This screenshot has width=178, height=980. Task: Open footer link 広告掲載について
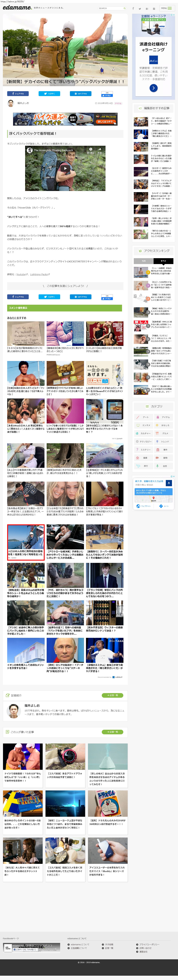pyautogui.click(x=78, y=948)
